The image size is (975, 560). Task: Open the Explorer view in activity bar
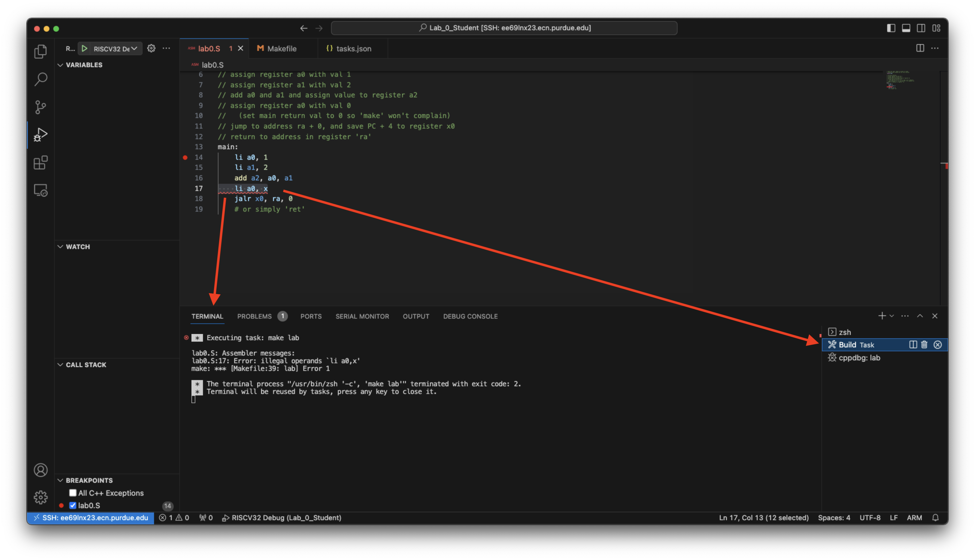(40, 51)
